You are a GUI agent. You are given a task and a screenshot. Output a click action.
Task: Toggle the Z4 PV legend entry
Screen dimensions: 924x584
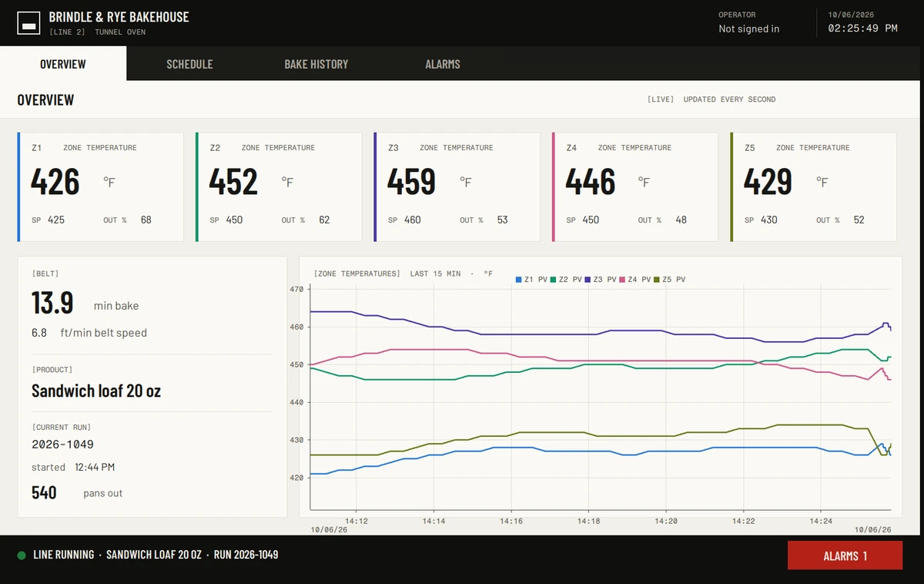[x=635, y=280]
